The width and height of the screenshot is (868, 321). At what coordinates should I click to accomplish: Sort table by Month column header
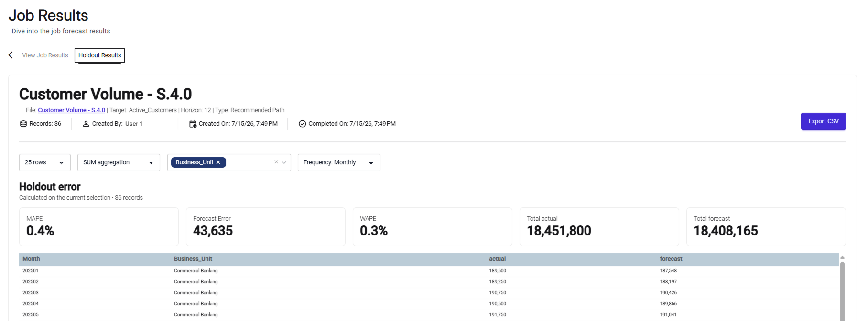[31, 259]
